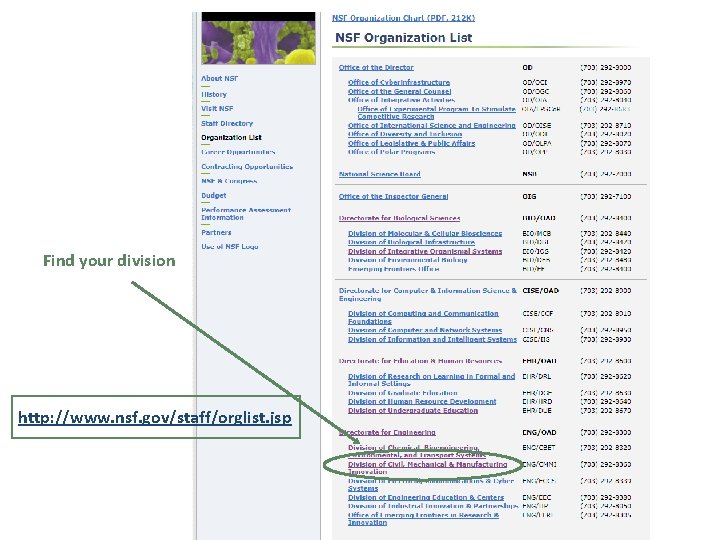Open Staff Directory in sidebar
This screenshot has width=720, height=540.
pyautogui.click(x=227, y=123)
